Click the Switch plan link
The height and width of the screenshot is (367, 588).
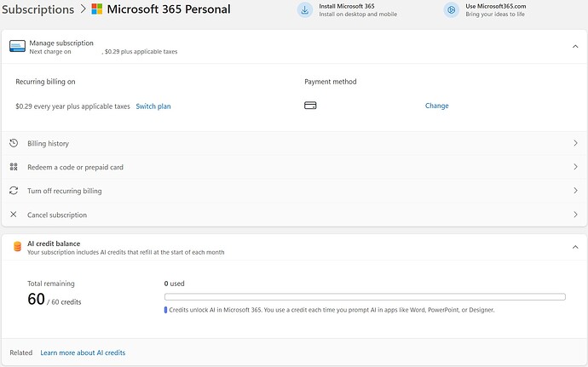tap(153, 106)
